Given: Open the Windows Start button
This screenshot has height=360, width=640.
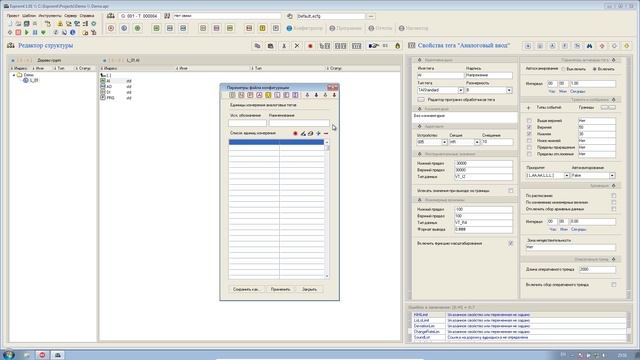Looking at the screenshot, I should tap(9, 355).
